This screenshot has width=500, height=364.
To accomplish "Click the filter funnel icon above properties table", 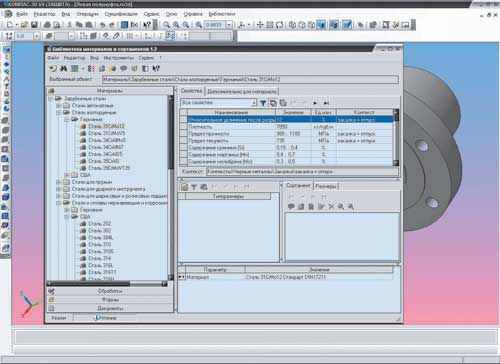I will point(263,103).
